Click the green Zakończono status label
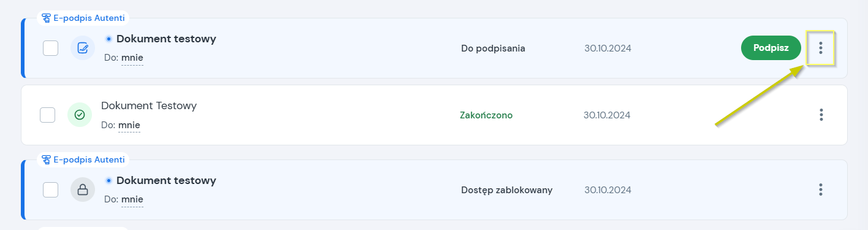The height and width of the screenshot is (230, 868). [x=486, y=115]
